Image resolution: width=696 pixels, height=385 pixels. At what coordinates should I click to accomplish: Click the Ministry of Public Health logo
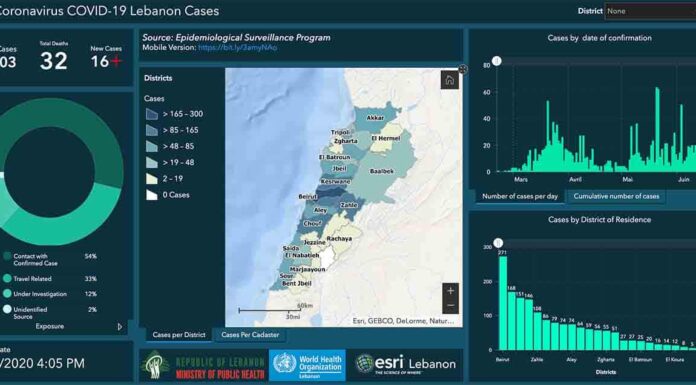(x=203, y=365)
